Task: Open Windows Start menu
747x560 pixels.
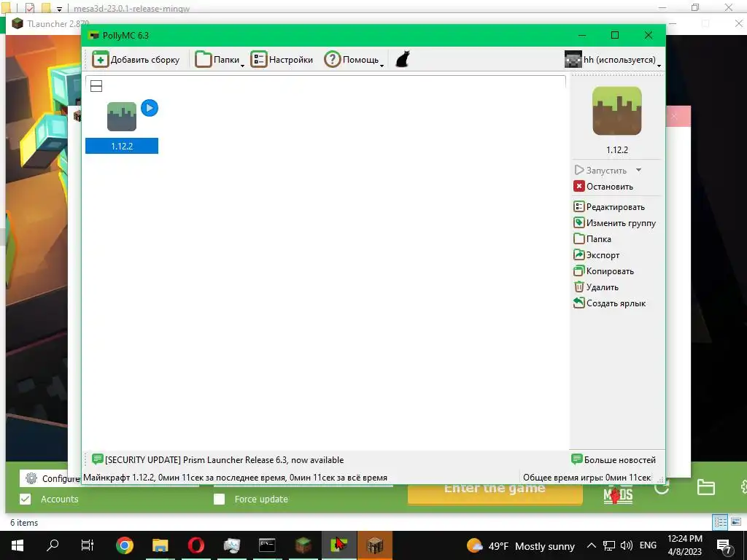Action: (x=18, y=545)
